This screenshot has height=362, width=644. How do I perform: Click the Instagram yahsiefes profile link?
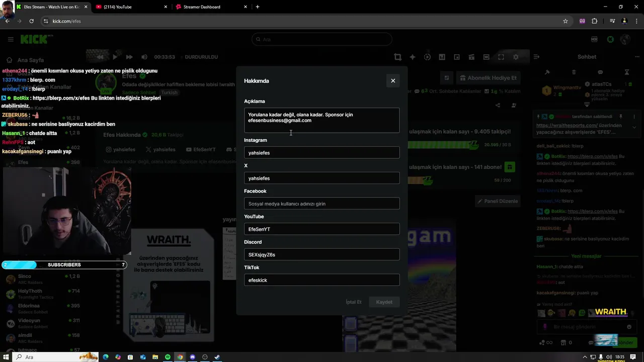121,150
